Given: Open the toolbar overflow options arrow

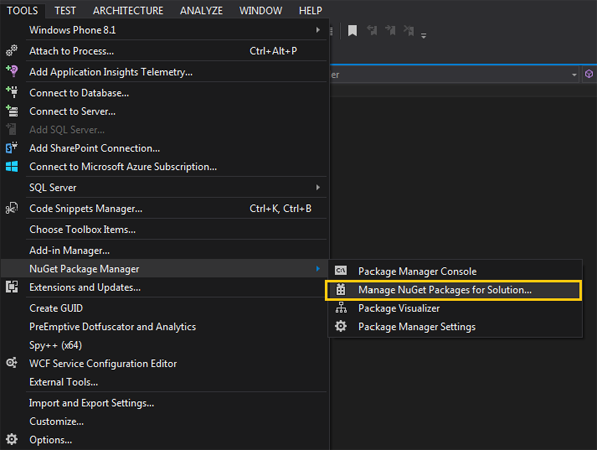Looking at the screenshot, I should coord(423,35).
